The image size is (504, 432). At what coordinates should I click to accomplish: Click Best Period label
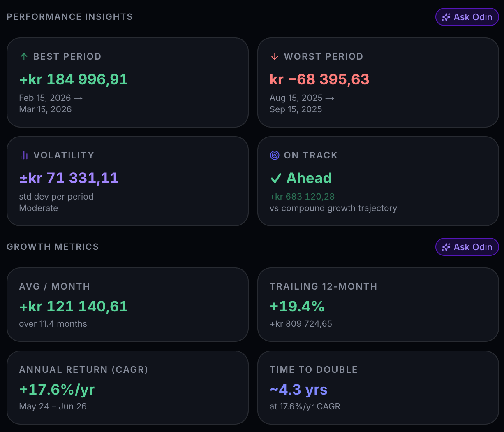click(67, 56)
